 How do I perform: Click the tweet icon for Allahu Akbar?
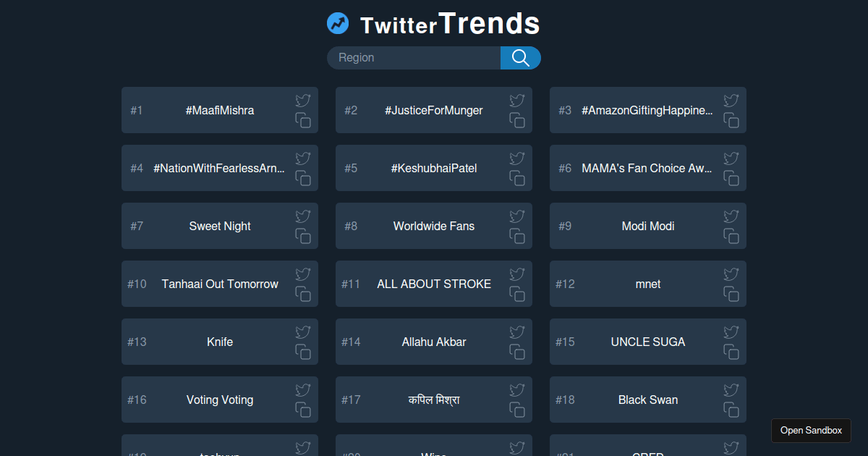tap(516, 332)
